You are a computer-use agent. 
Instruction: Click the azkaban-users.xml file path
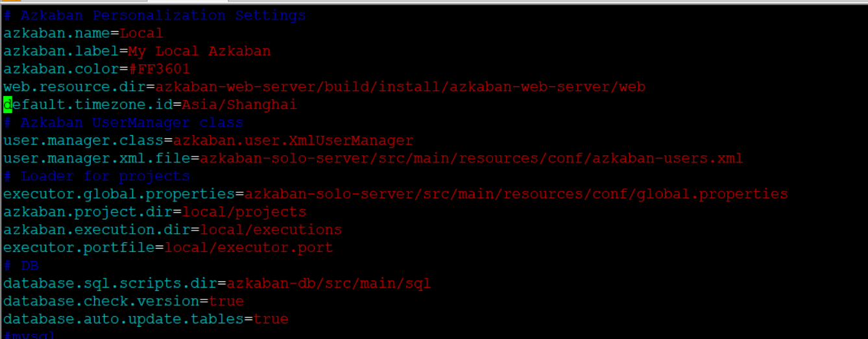[471, 158]
